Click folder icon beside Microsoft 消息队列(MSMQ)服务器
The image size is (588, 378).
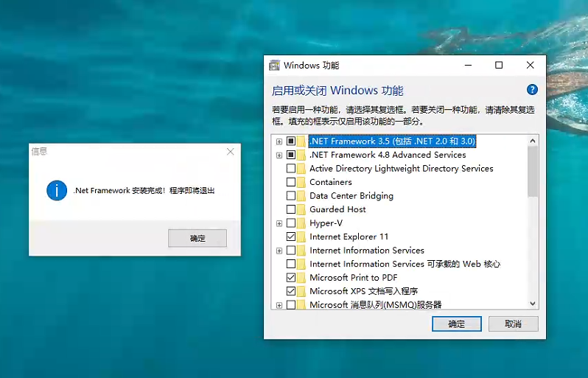coord(301,305)
